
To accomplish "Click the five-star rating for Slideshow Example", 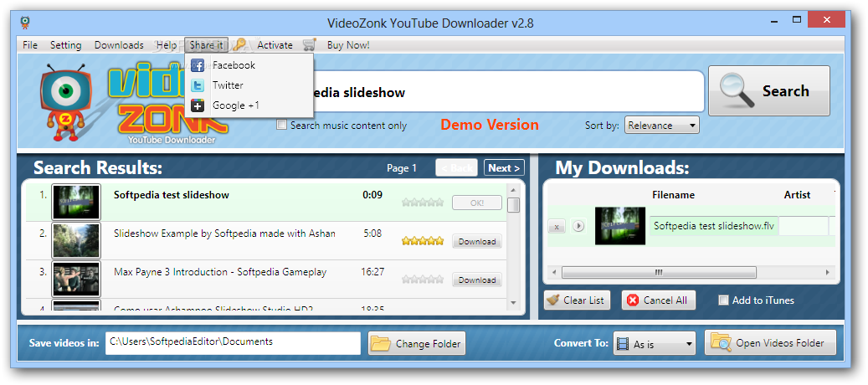I will point(423,241).
